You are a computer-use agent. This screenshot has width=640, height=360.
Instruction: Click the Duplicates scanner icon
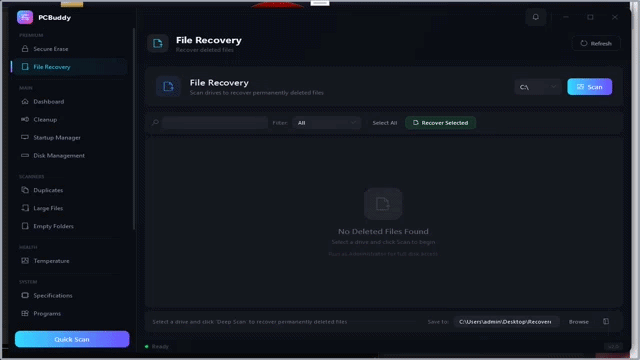[x=25, y=190]
